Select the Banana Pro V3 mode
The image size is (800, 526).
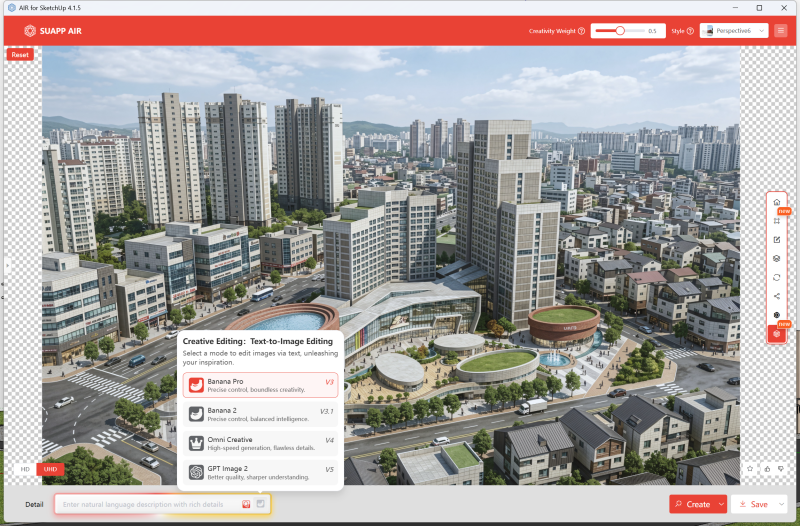tap(260, 385)
